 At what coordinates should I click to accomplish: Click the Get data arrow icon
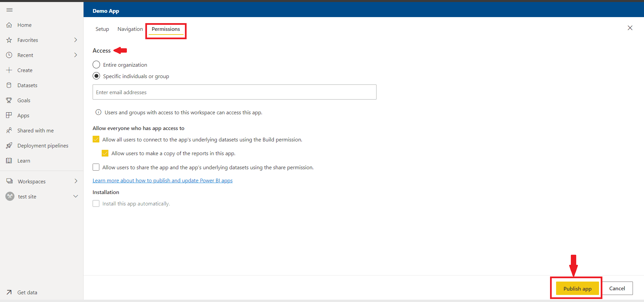click(9, 292)
